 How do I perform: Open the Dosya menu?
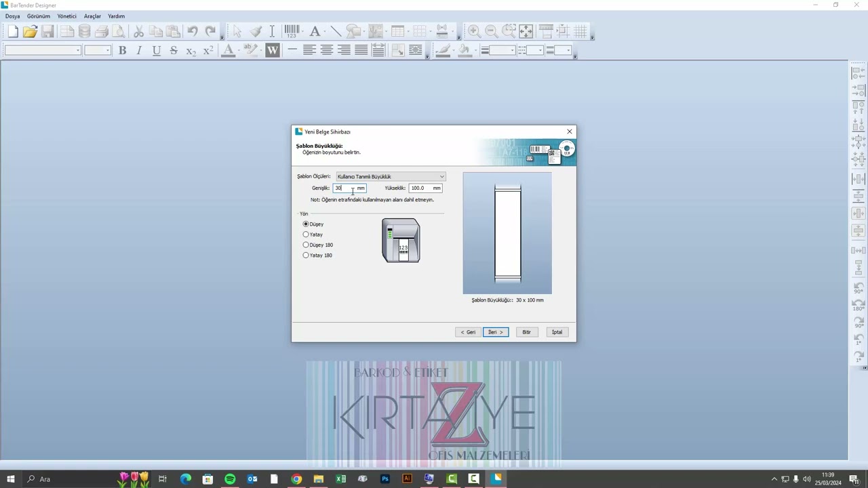[13, 16]
